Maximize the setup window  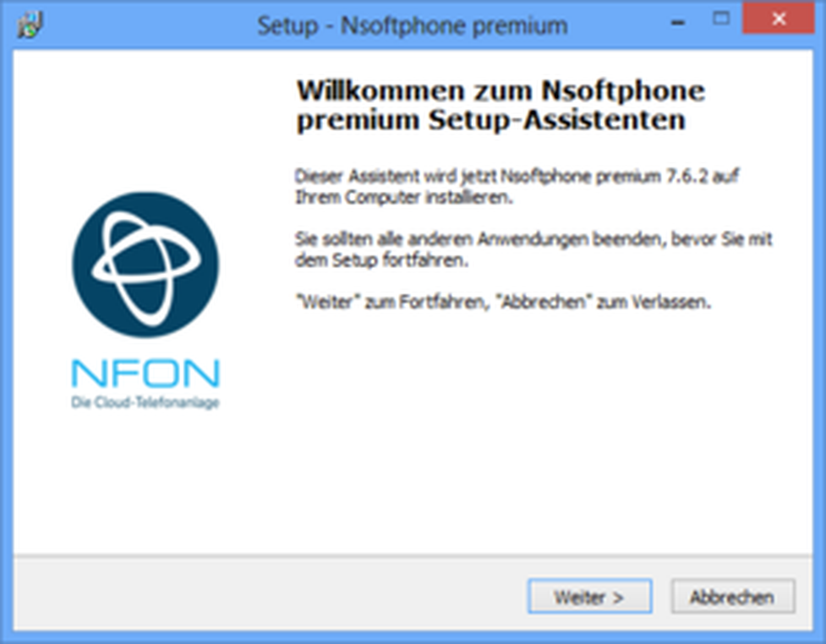click(720, 19)
